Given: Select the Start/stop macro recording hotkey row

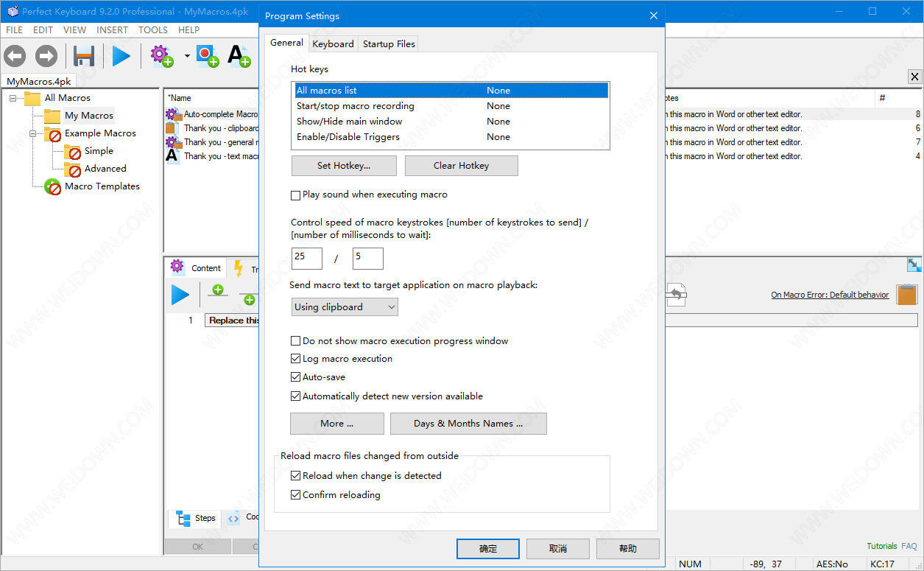Looking at the screenshot, I should pos(451,106).
